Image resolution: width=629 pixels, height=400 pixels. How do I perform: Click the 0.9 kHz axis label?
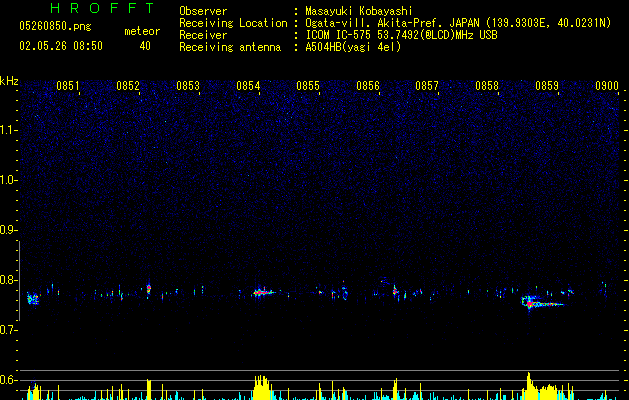[9, 230]
